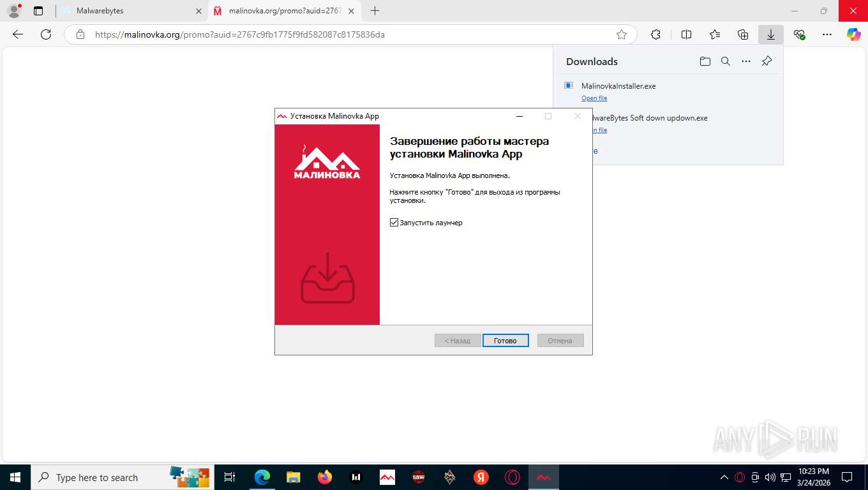This screenshot has height=490, width=868.
Task: Click the Назад button in the installer
Action: [x=458, y=341]
